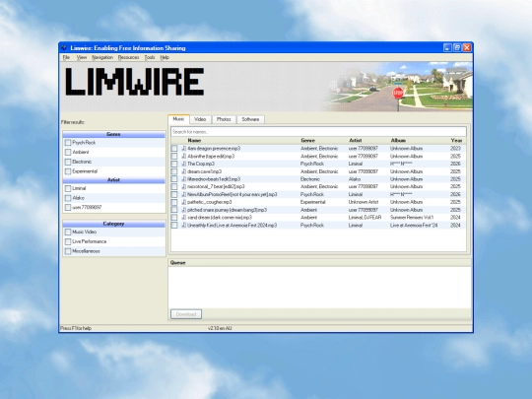Check the Live Performance category box
The height and width of the screenshot is (399, 532).
(x=68, y=241)
